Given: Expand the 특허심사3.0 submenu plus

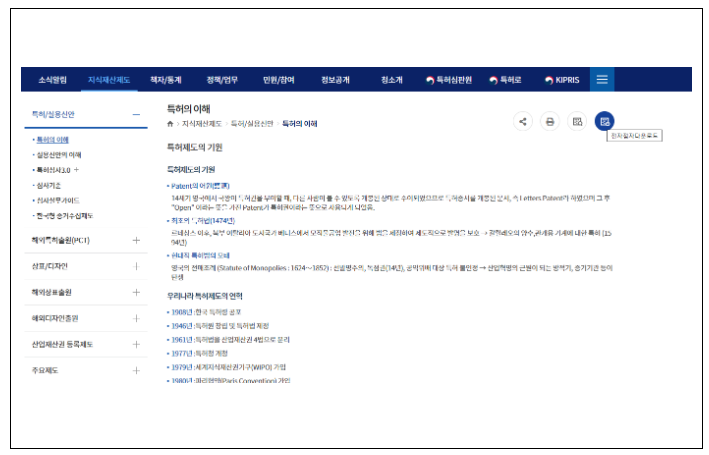Looking at the screenshot, I should click(76, 170).
